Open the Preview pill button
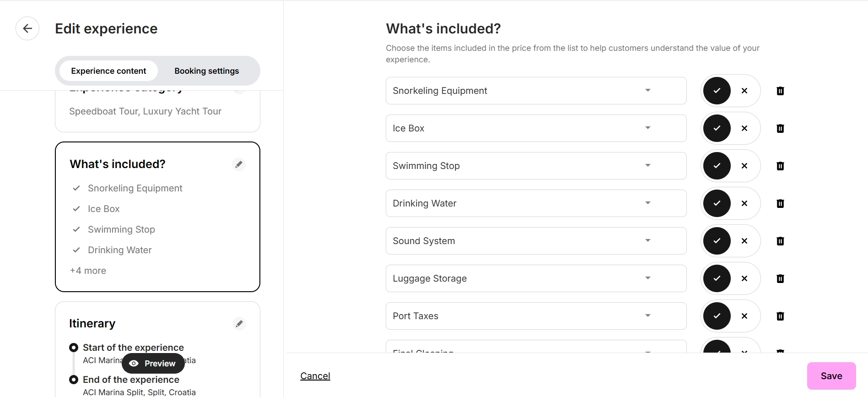This screenshot has height=397, width=868. pos(153,364)
